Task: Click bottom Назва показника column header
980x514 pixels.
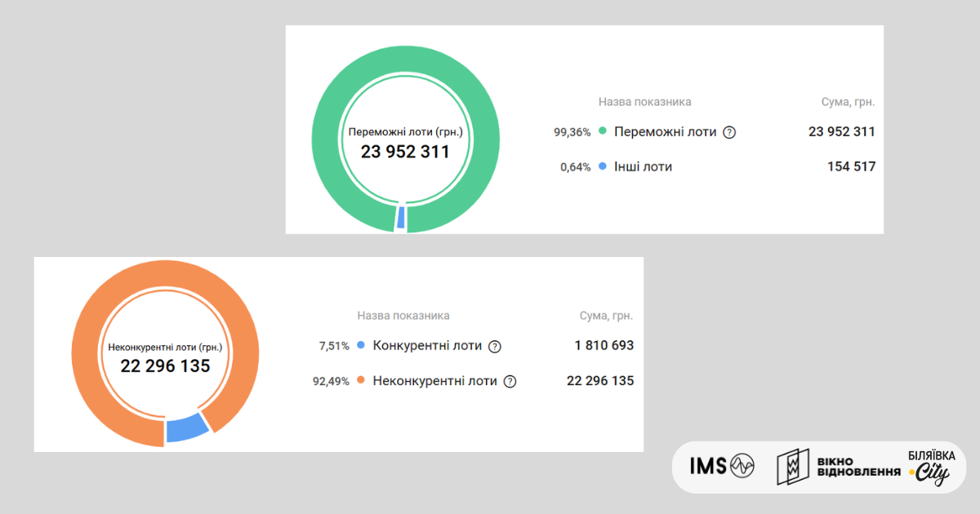Action: pos(403,316)
